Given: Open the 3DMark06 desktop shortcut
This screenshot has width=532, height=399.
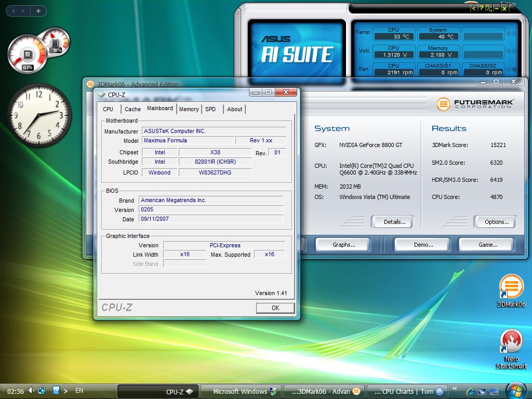Looking at the screenshot, I should (511, 291).
